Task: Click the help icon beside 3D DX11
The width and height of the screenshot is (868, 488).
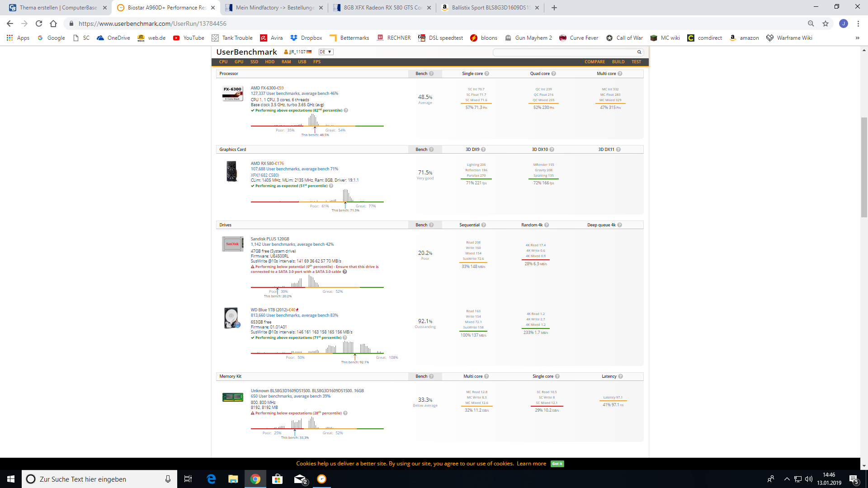Action: [x=618, y=150]
